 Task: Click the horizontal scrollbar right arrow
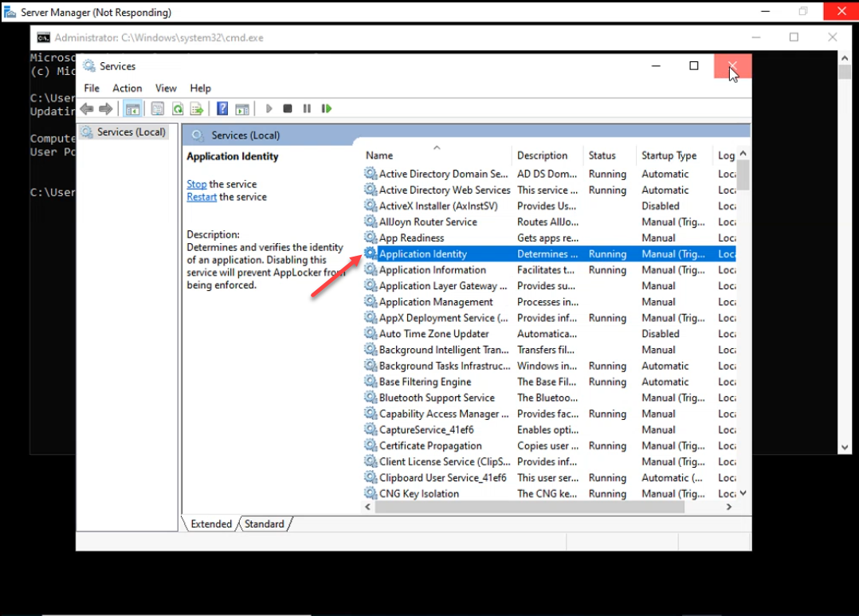tap(728, 507)
